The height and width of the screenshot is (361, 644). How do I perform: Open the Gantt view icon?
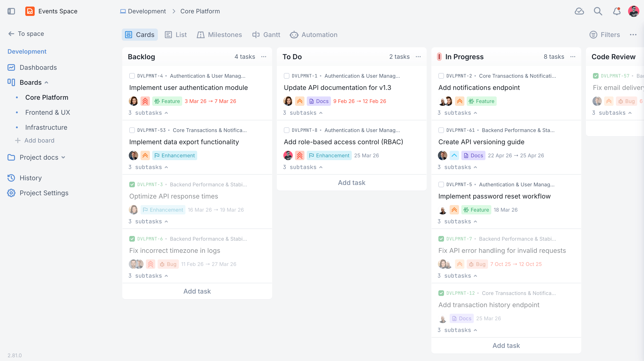(266, 34)
